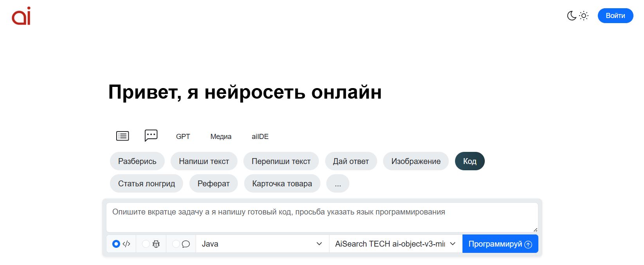This screenshot has width=644, height=265.
Task: Focus the task description text area
Action: pyautogui.click(x=322, y=217)
